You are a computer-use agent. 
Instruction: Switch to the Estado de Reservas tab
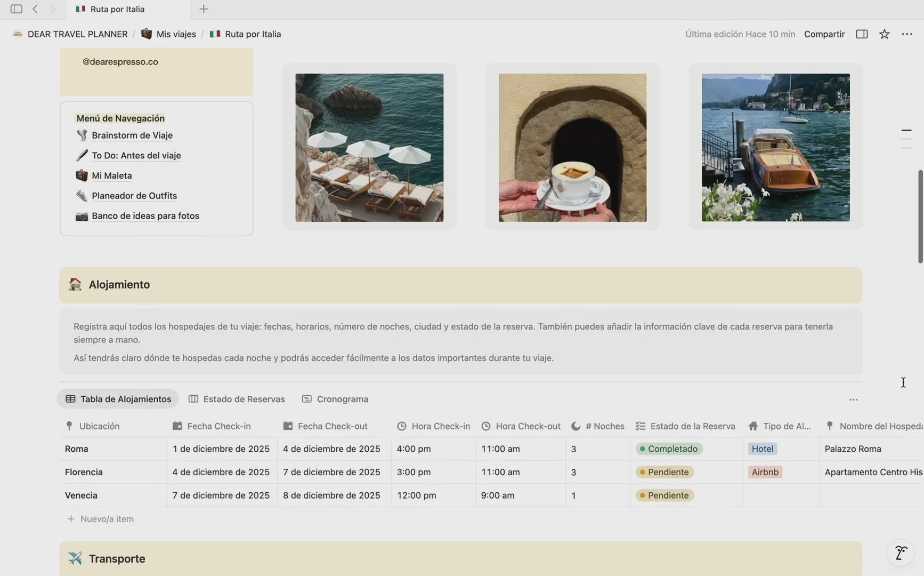coord(237,399)
